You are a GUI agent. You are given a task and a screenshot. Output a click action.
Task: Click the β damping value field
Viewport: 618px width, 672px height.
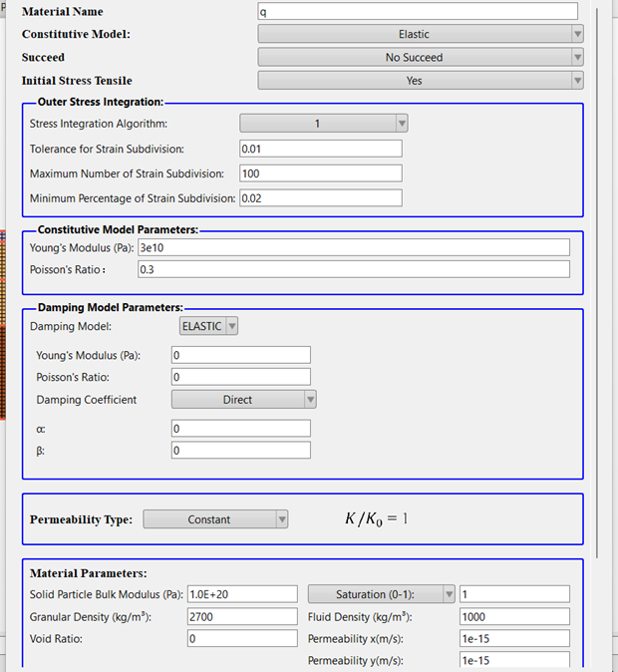tap(241, 451)
